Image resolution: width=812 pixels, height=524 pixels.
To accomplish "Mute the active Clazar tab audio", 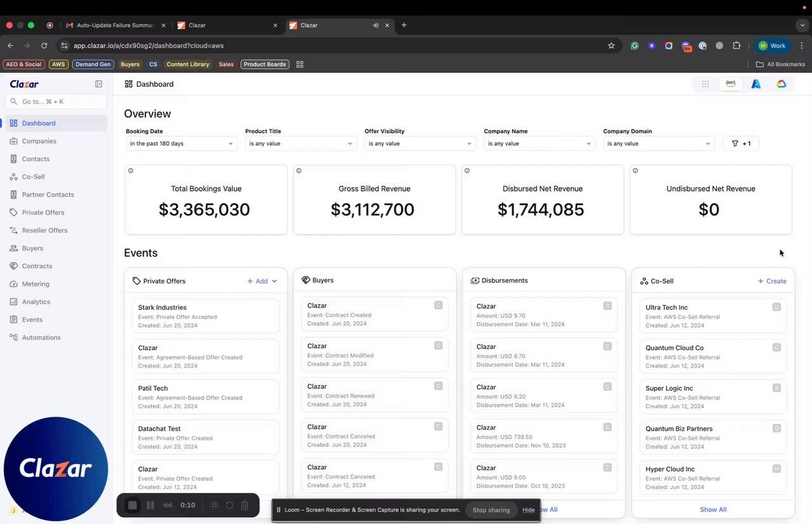I will 376,25.
